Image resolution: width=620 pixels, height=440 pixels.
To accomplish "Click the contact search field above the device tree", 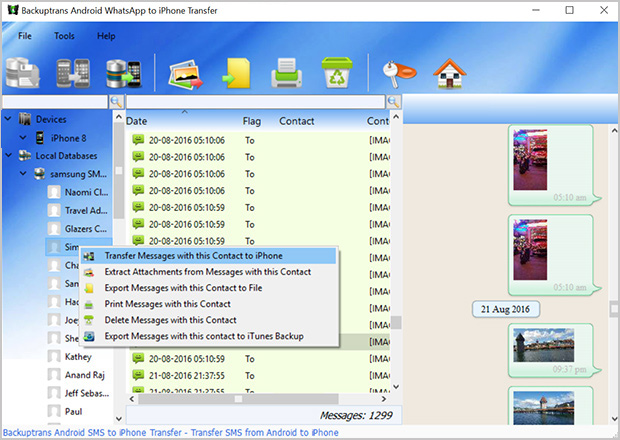I will click(x=54, y=102).
